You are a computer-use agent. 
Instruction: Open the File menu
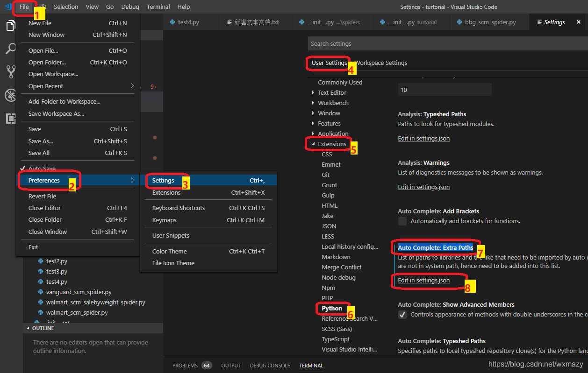(x=24, y=7)
